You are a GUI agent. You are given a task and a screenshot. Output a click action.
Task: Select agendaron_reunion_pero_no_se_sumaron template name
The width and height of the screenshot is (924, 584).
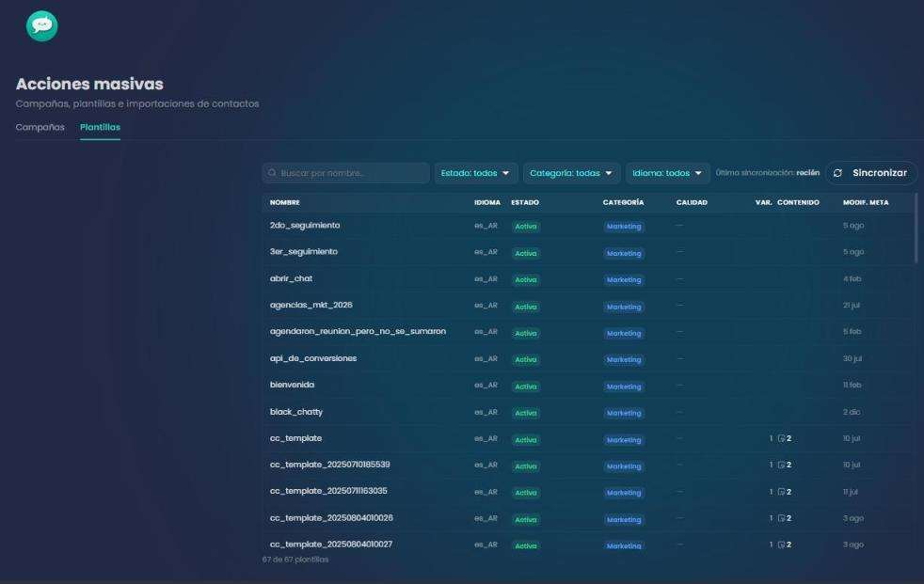click(358, 331)
